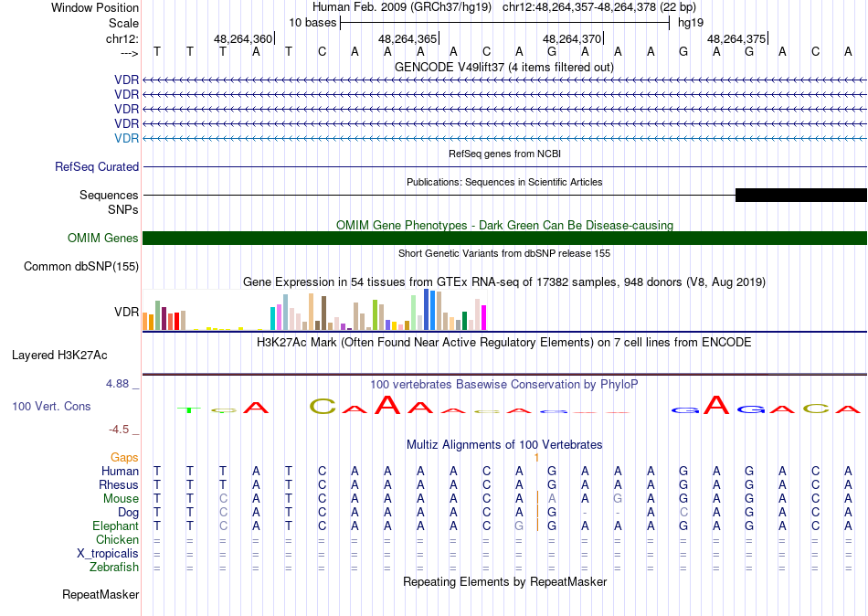Click the GTEx VDR expression bar chart

click(x=314, y=310)
